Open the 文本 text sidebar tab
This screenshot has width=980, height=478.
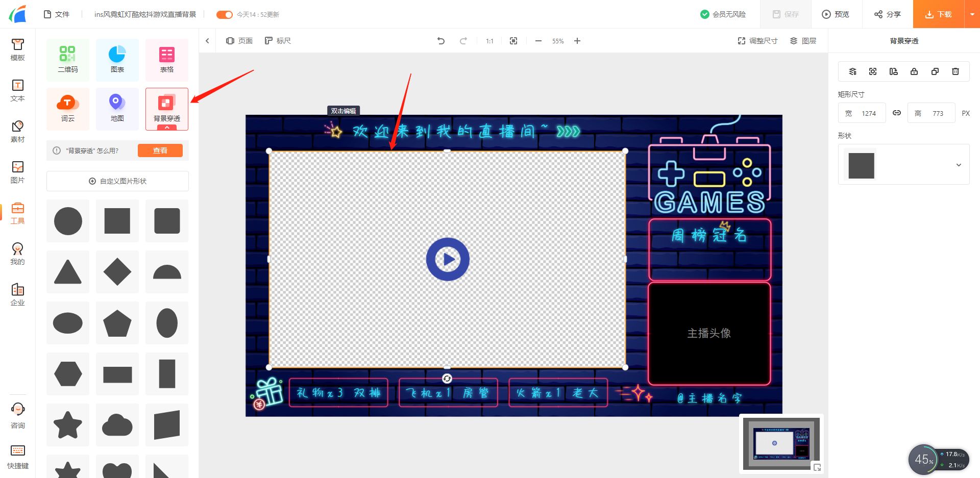pyautogui.click(x=17, y=90)
